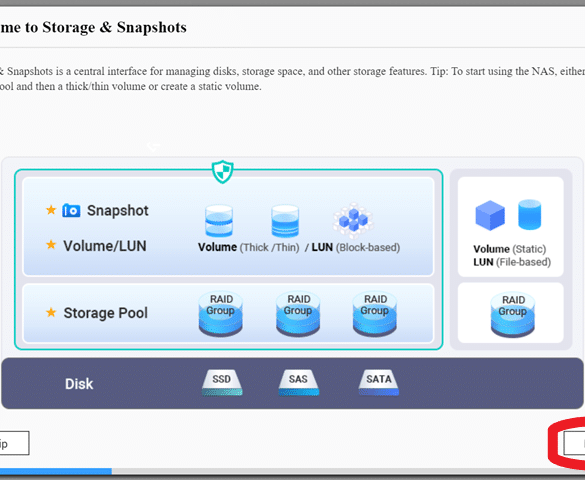Click the blue wizard progress bar
585x480 pixels.
(56, 471)
